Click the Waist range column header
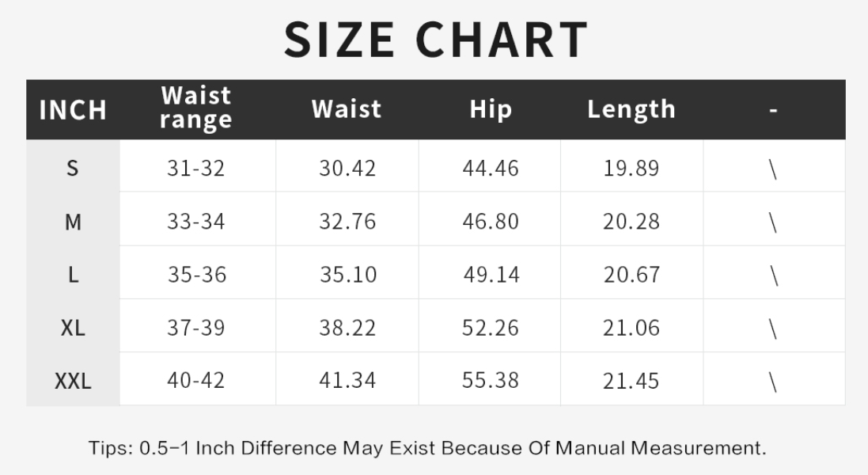 pyautogui.click(x=196, y=108)
